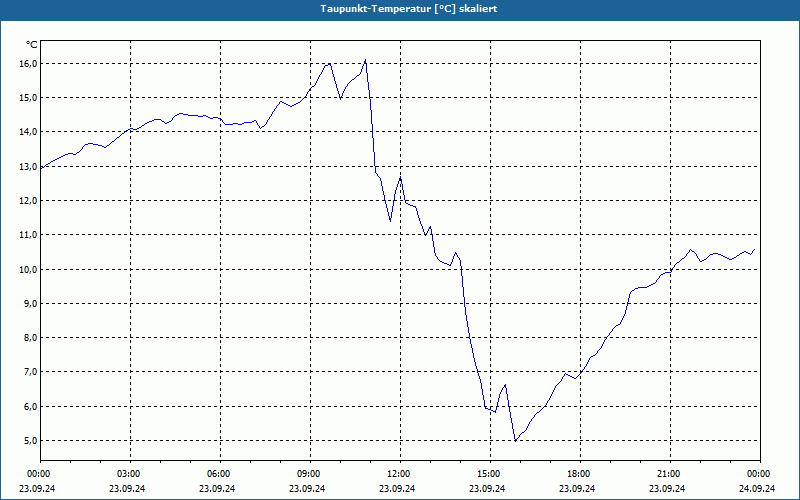The height and width of the screenshot is (500, 800).
Task: Click the '13,0' y-axis label
Action: click(x=29, y=166)
